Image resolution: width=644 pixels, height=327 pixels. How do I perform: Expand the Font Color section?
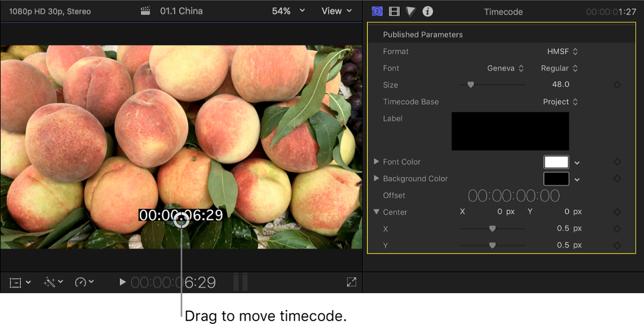(x=376, y=162)
